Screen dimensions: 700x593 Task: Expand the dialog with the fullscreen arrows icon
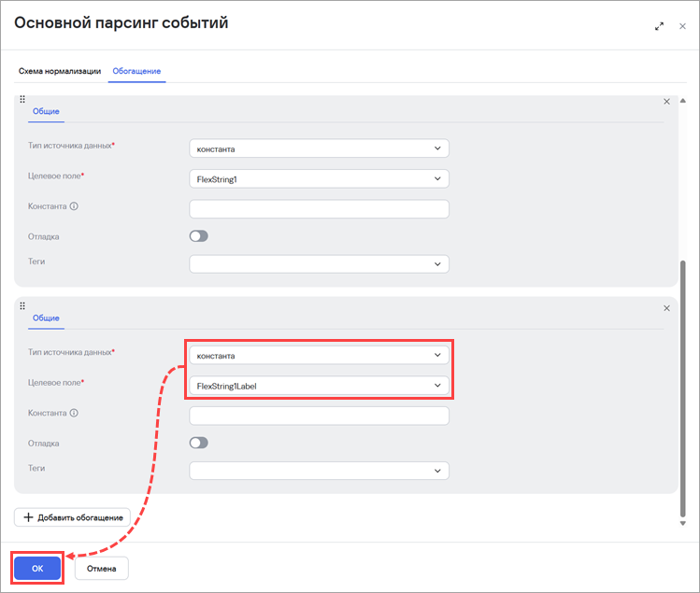click(x=660, y=26)
